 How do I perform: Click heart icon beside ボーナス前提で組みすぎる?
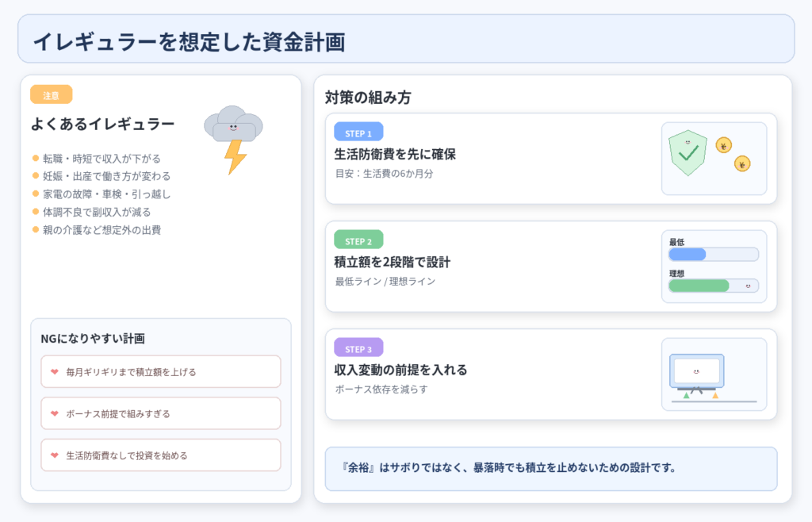point(55,413)
